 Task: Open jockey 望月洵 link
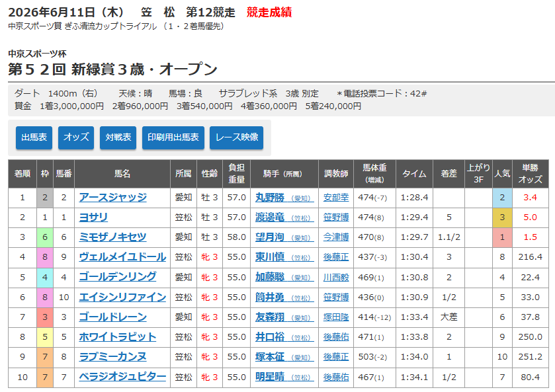[284, 237]
